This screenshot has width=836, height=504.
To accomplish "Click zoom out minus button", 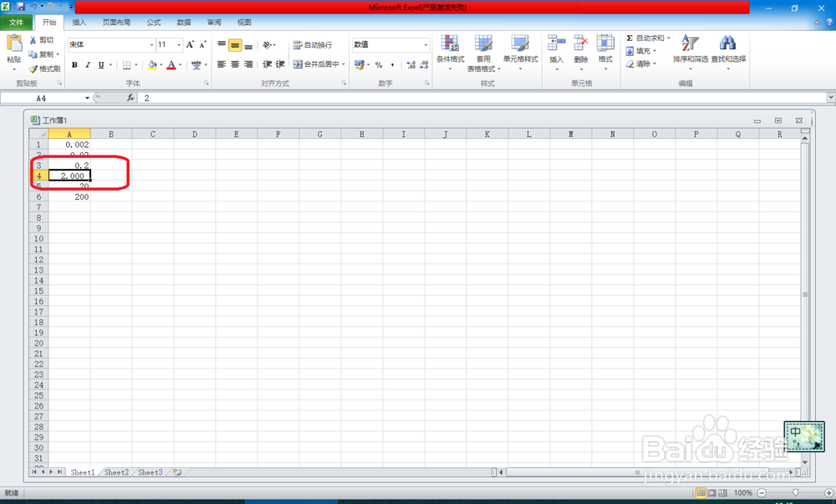I will pos(762,493).
